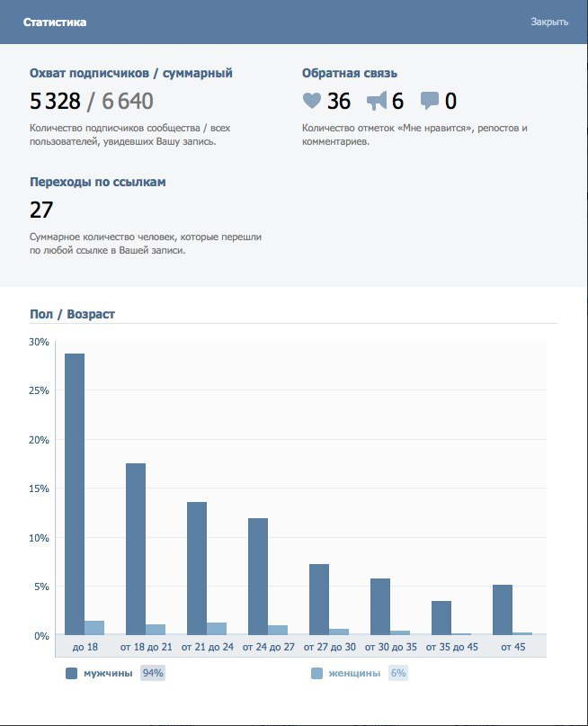The image size is (588, 726).
Task: Click the Пол / Возраст section heading
Action: coord(72,314)
